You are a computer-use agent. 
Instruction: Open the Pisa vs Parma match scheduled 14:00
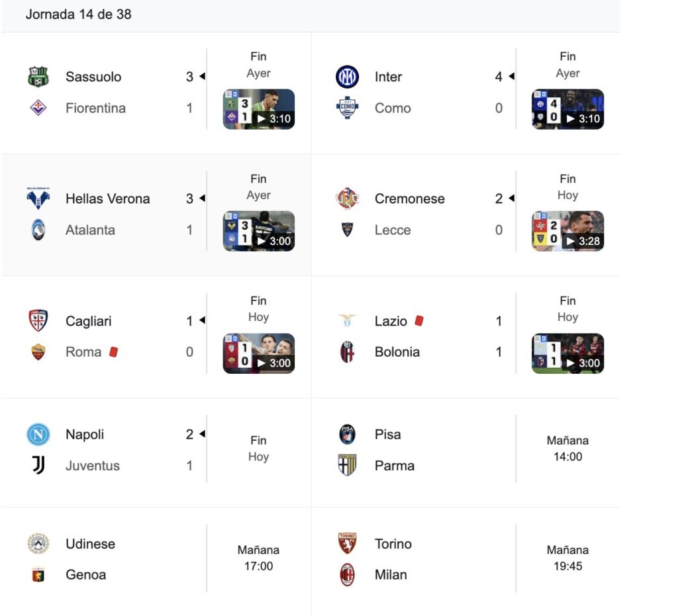567,449
